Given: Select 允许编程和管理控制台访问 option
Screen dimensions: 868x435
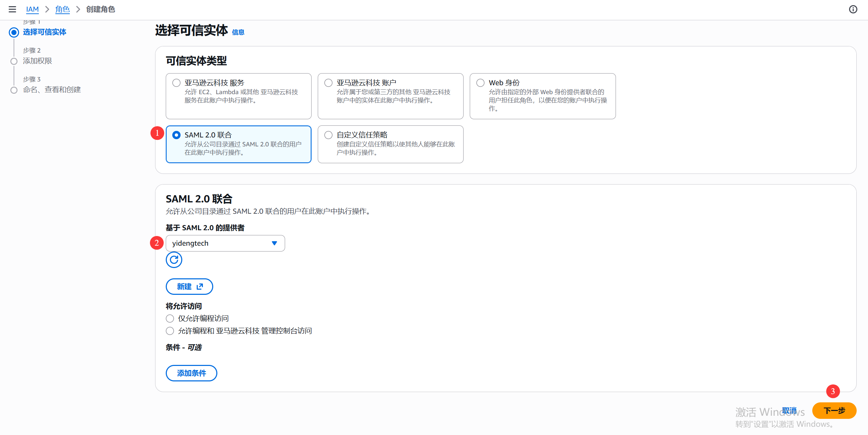Looking at the screenshot, I should click(x=170, y=331).
